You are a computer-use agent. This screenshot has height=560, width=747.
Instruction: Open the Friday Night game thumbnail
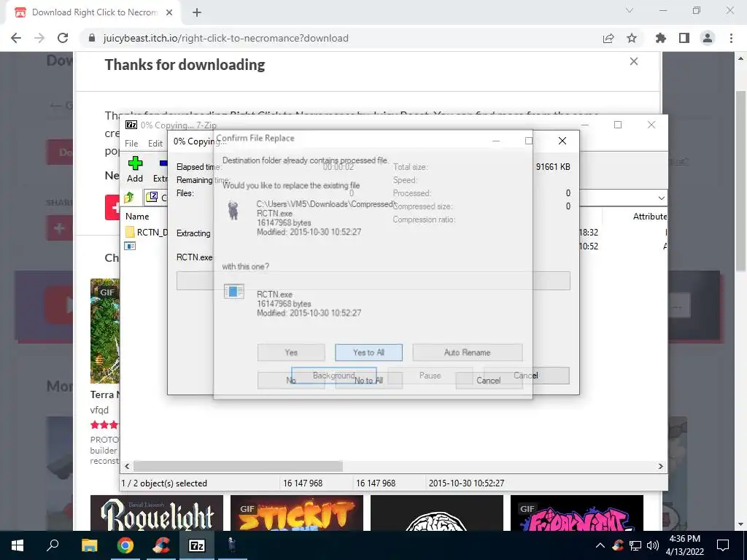pos(577,513)
